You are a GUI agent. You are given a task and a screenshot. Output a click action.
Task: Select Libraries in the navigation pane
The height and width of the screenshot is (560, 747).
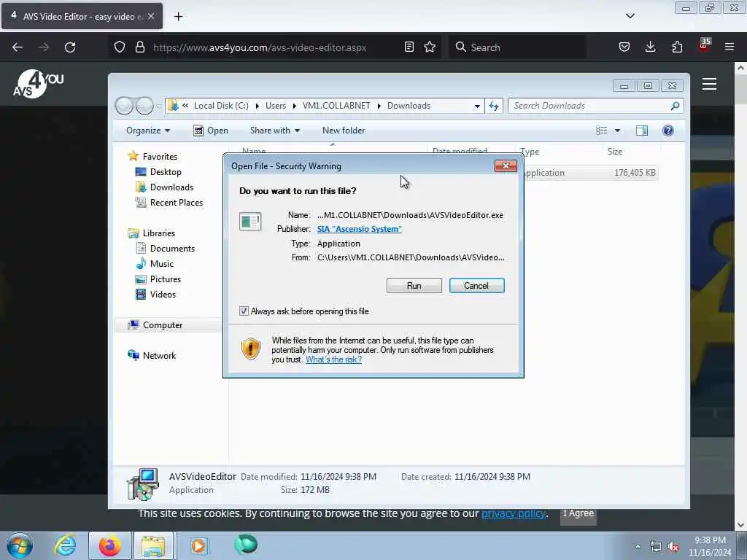point(159,233)
